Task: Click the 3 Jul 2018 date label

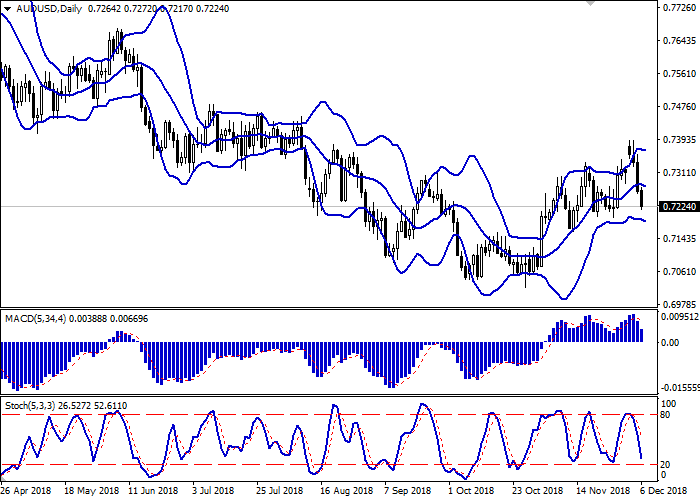Action: coord(213,491)
